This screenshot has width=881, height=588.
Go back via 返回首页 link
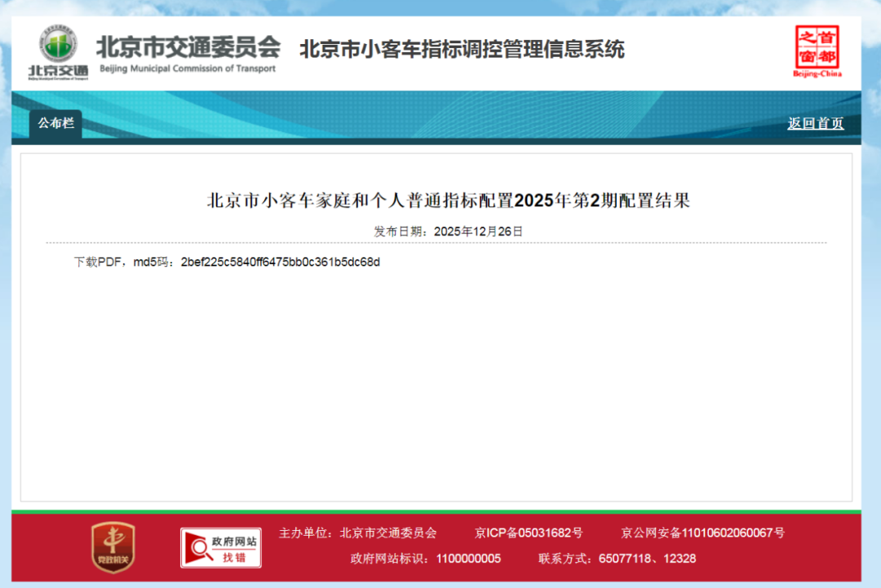815,123
